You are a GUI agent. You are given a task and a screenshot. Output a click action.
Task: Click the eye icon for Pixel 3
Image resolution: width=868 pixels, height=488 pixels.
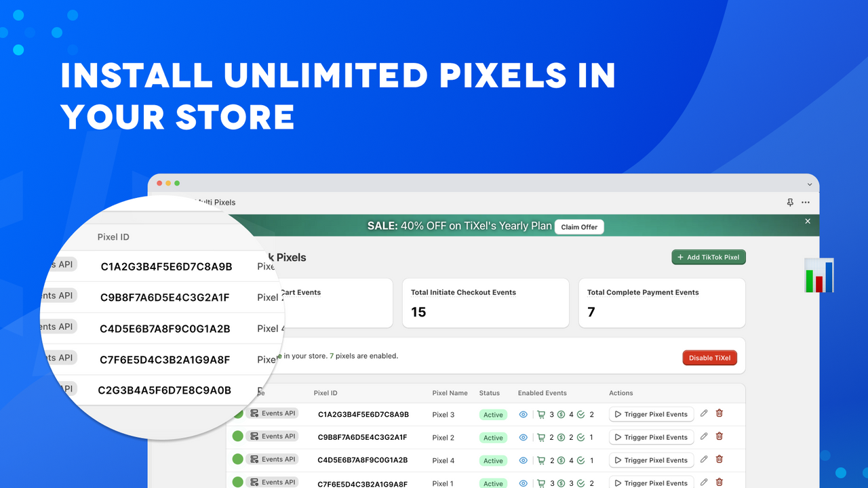[x=523, y=415]
